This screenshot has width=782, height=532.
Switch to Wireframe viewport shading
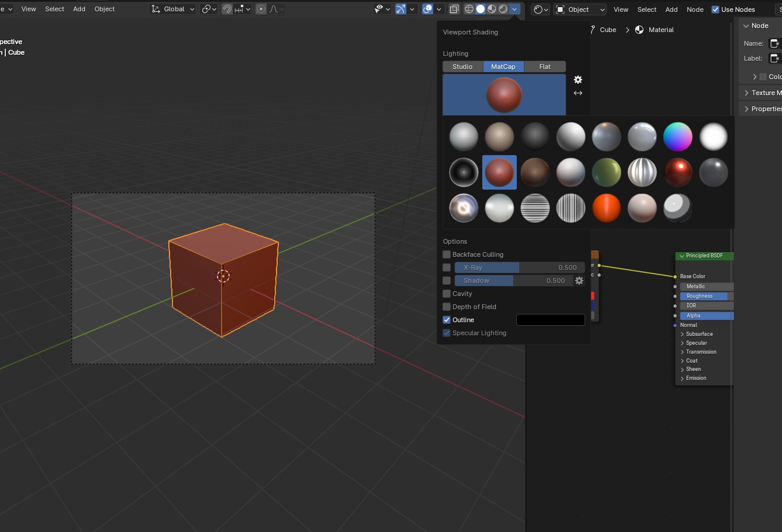coord(469,10)
